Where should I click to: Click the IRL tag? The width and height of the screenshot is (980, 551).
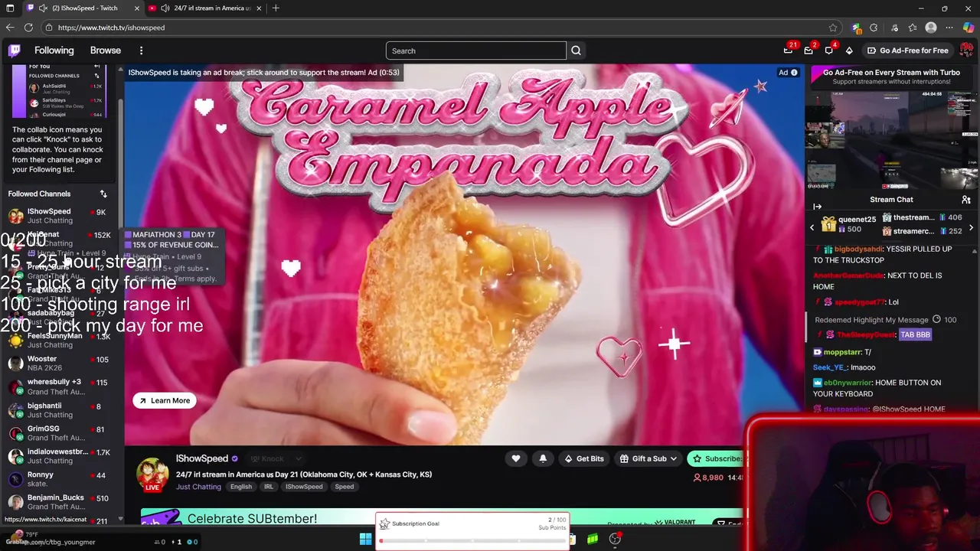(268, 487)
